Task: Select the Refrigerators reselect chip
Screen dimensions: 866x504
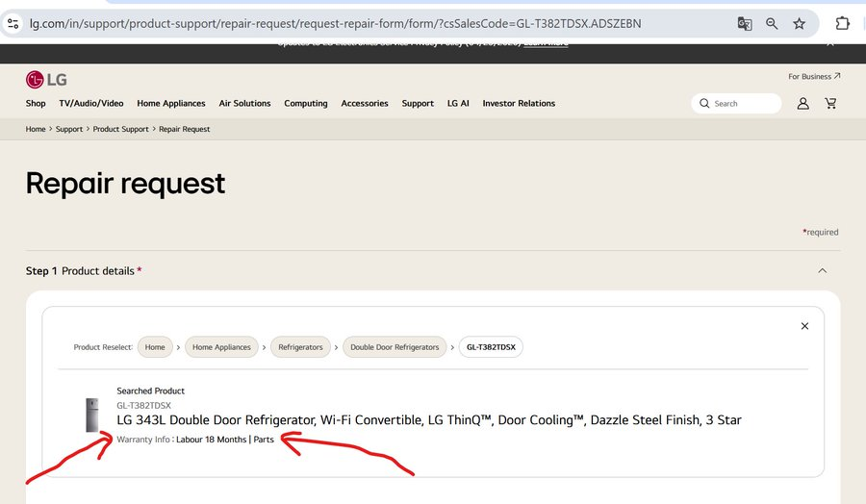Action: [x=300, y=347]
